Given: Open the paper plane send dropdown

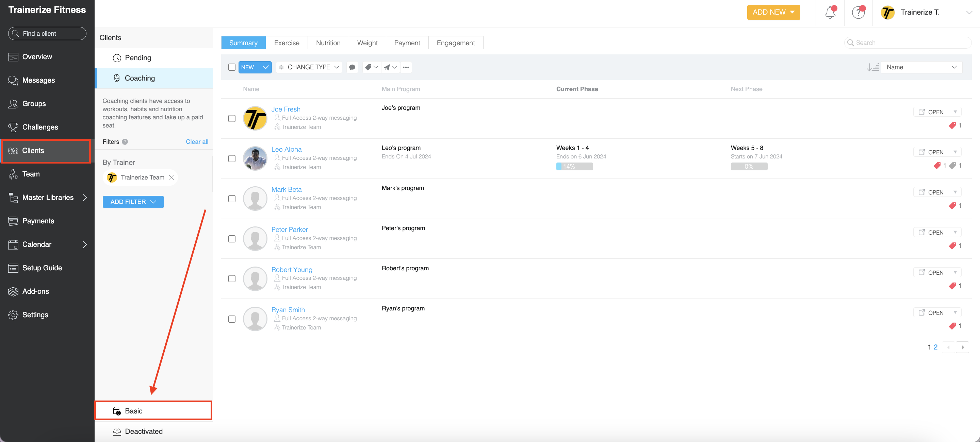Looking at the screenshot, I should tap(390, 67).
